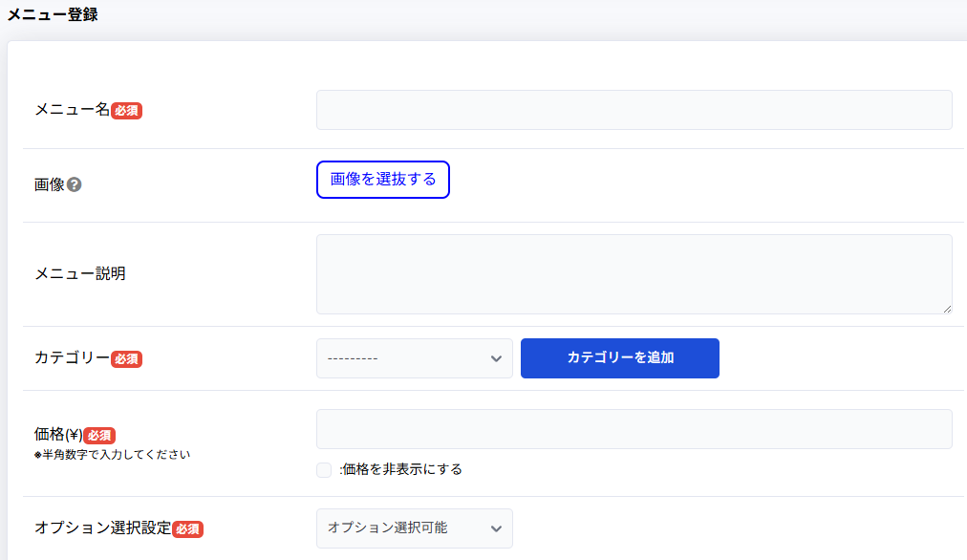Click the 必須 badge beside 価格(¥)
Screen dimensions: 967x560
click(99, 436)
